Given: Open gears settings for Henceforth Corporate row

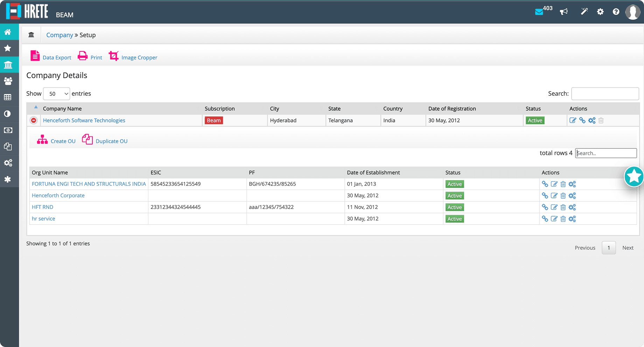Looking at the screenshot, I should point(572,196).
